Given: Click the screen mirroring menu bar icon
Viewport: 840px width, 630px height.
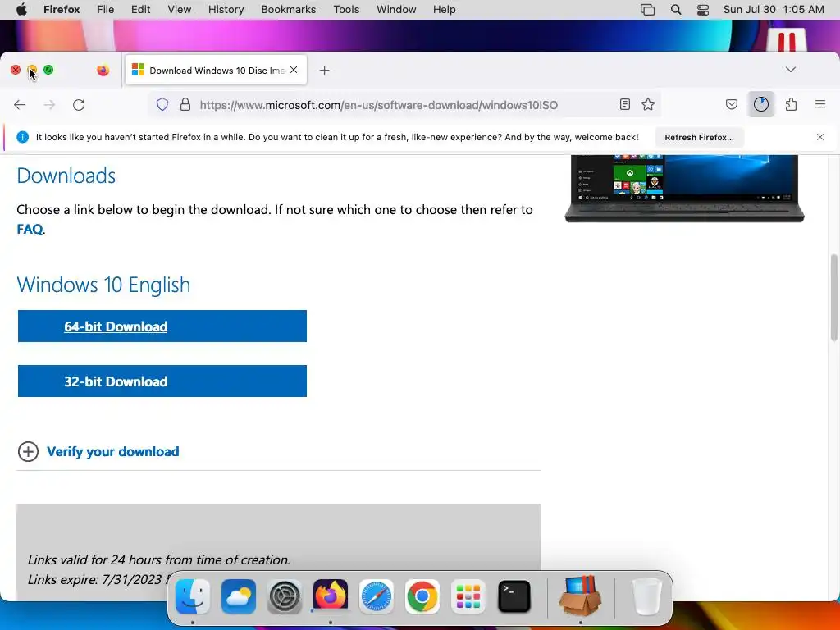Looking at the screenshot, I should 648,10.
